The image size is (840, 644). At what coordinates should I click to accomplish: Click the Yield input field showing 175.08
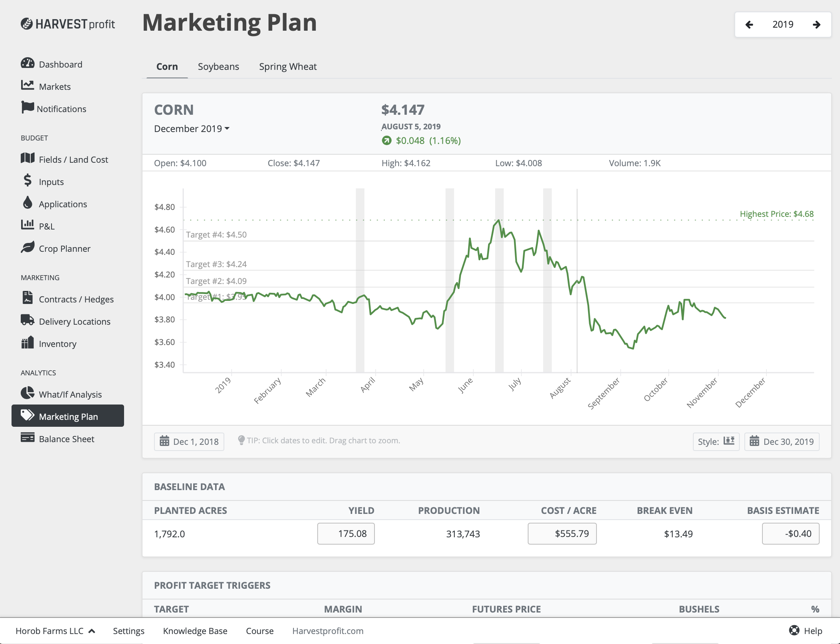[345, 533]
